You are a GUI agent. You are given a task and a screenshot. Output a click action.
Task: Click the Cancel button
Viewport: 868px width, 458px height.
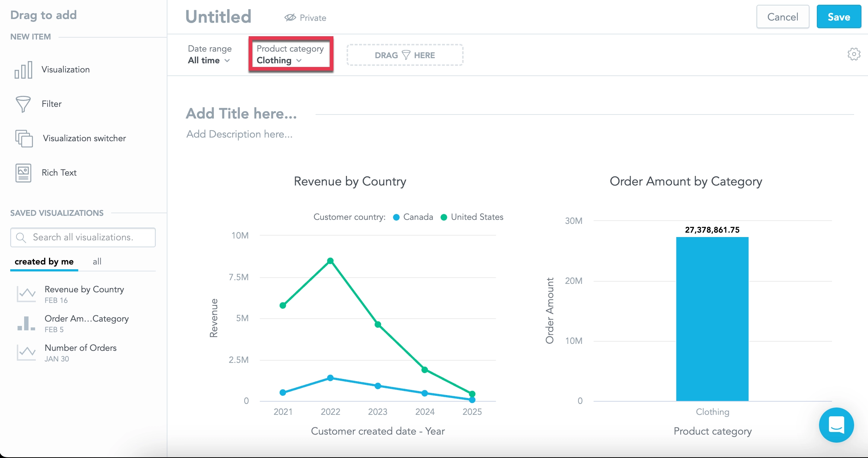click(x=783, y=16)
